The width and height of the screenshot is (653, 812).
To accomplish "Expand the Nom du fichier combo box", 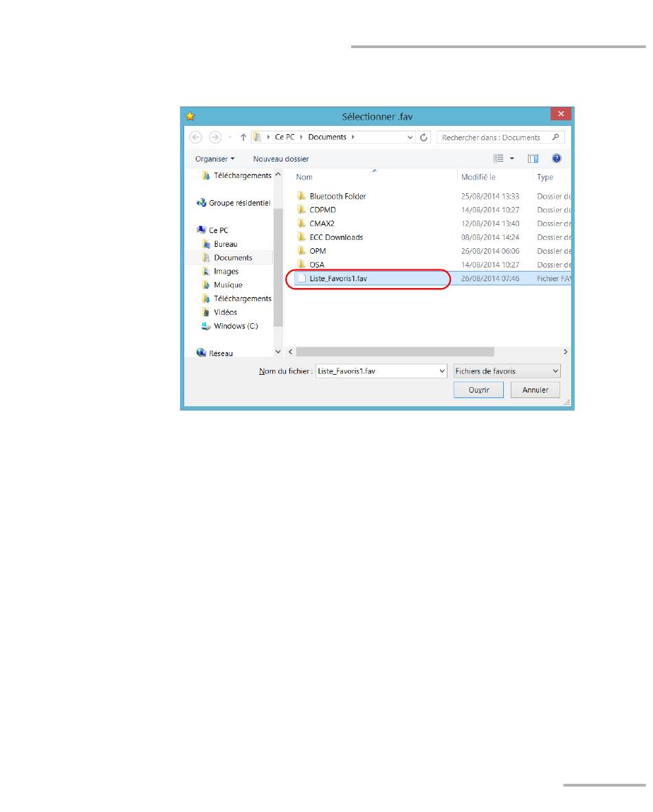I will point(442,371).
